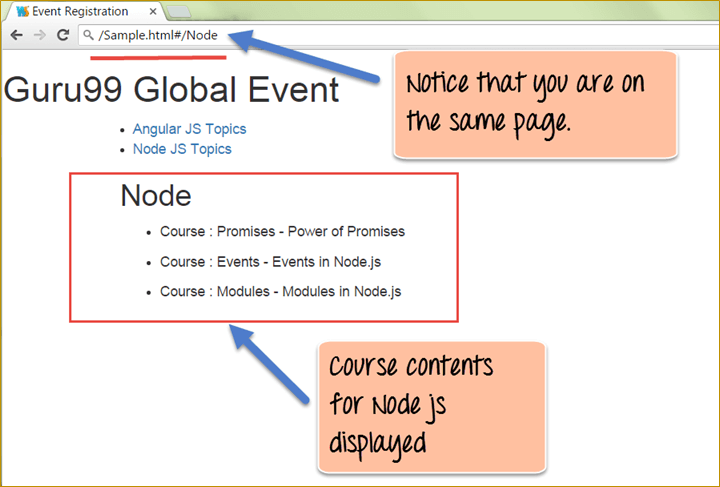Open the Node JS Topics link
Viewport: 720px width, 487px height.
(181, 149)
